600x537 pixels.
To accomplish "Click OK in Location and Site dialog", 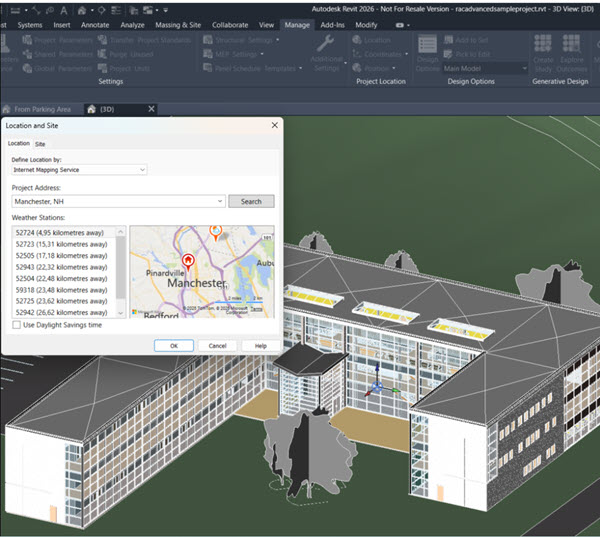I will coord(173,345).
